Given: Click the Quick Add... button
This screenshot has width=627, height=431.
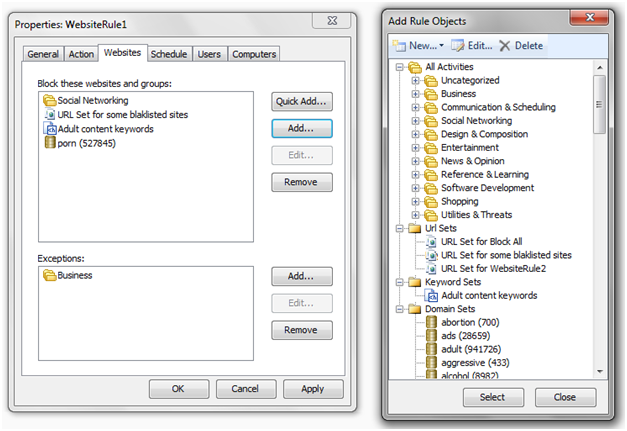Looking at the screenshot, I should pos(302,102).
